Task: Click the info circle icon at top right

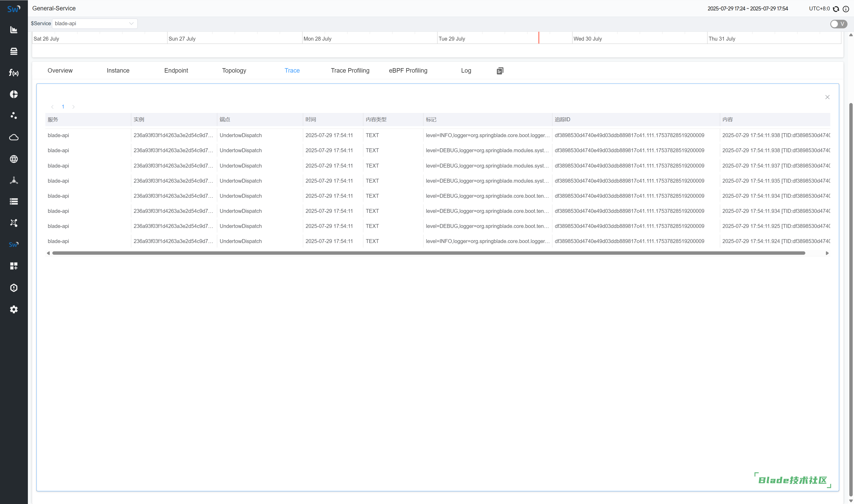Action: (x=846, y=9)
